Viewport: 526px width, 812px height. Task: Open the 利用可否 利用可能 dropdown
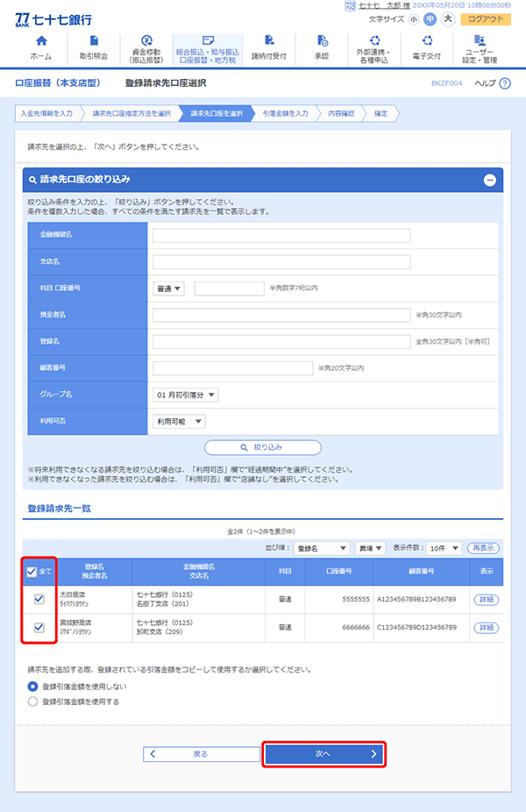click(179, 422)
